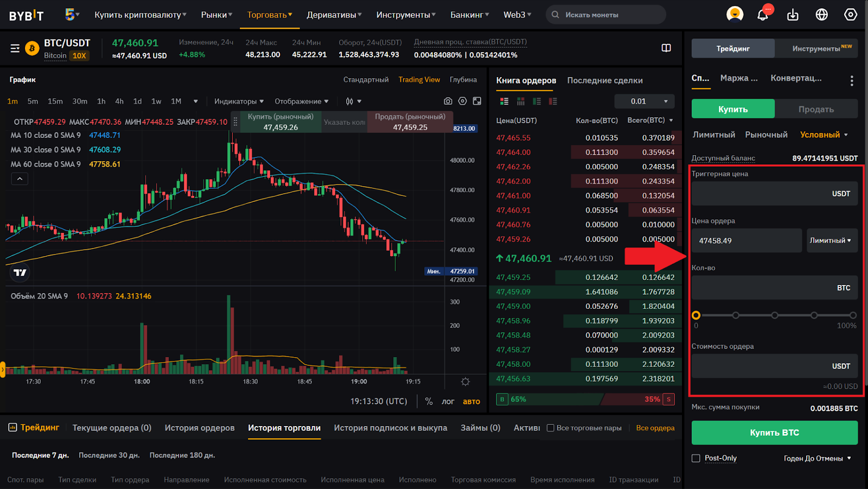
Task: Expand more timeframes dropdown arrow
Action: (195, 101)
